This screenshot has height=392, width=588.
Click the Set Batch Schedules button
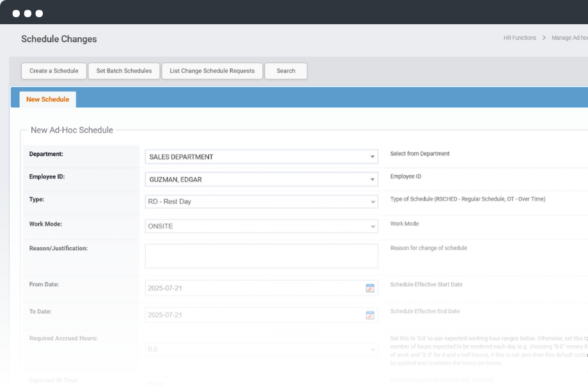[124, 71]
